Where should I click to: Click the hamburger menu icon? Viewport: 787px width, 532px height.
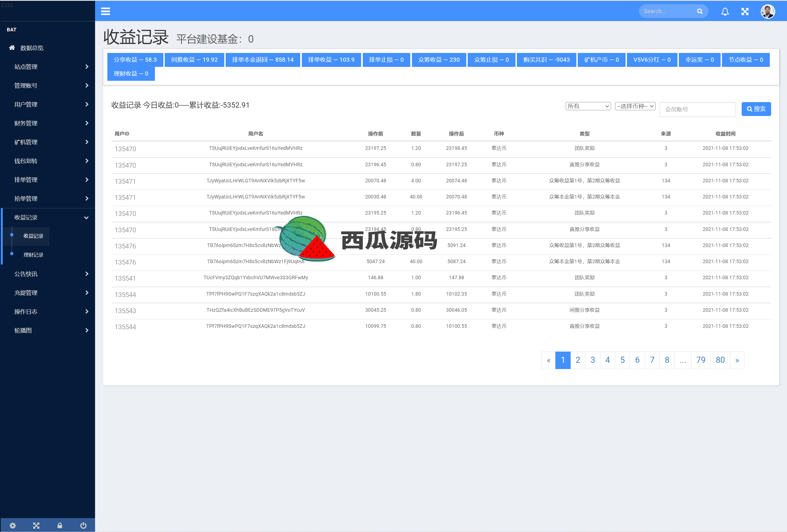105,11
